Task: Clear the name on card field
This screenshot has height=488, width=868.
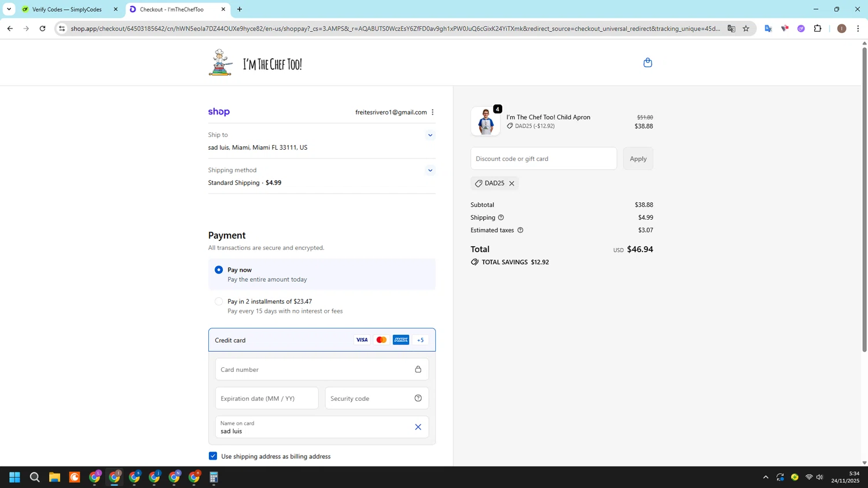Action: click(418, 427)
